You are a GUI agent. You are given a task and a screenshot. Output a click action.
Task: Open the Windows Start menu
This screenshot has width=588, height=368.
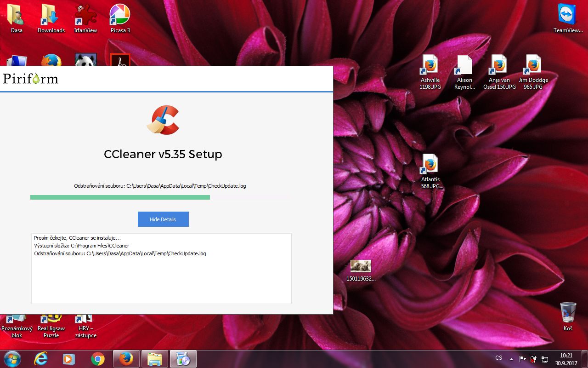coord(12,358)
